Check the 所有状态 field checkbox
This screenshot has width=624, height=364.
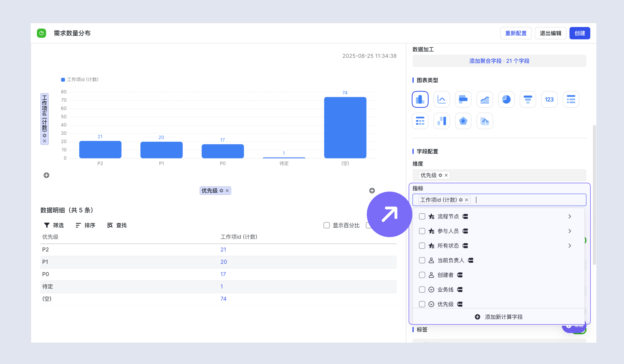pyautogui.click(x=422, y=246)
